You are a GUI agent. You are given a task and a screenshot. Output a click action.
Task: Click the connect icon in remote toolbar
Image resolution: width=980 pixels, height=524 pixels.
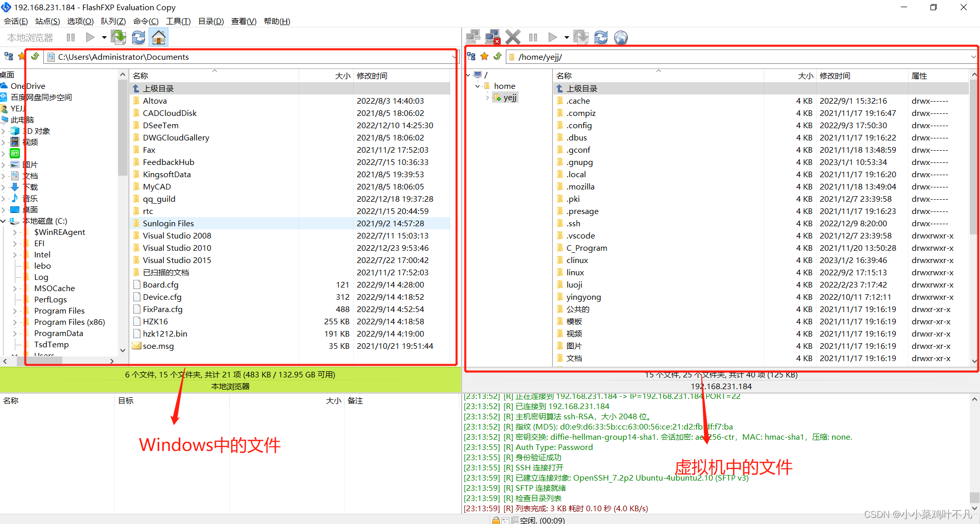[x=473, y=37]
